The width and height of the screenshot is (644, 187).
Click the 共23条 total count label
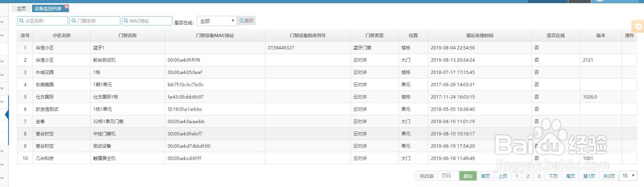pos(427,176)
